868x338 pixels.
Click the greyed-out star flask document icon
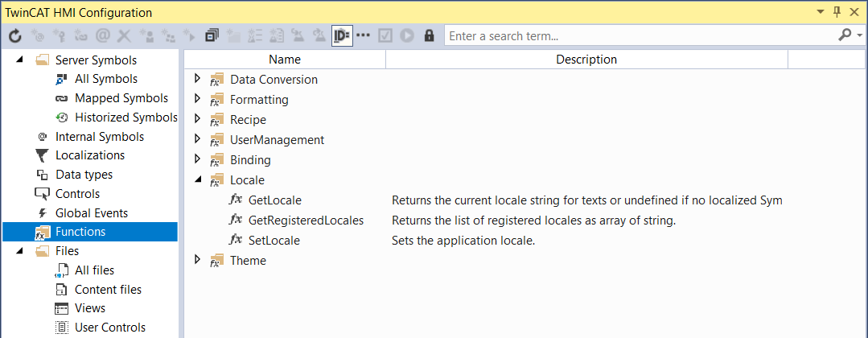click(276, 36)
